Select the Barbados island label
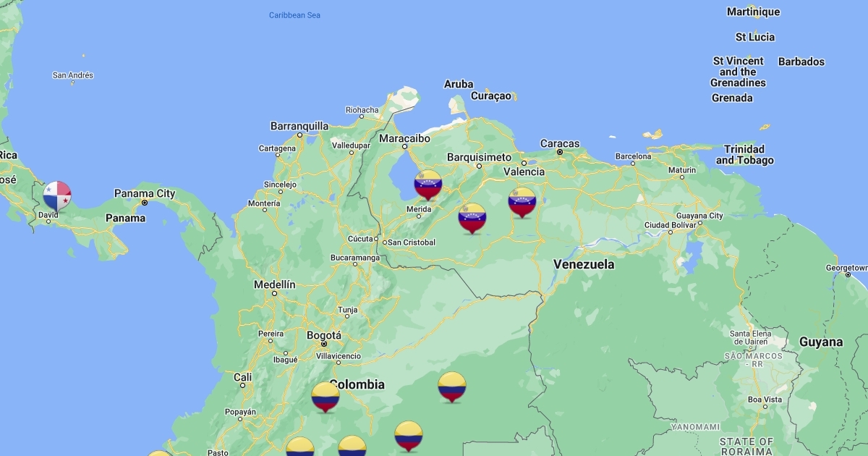 pos(801,62)
